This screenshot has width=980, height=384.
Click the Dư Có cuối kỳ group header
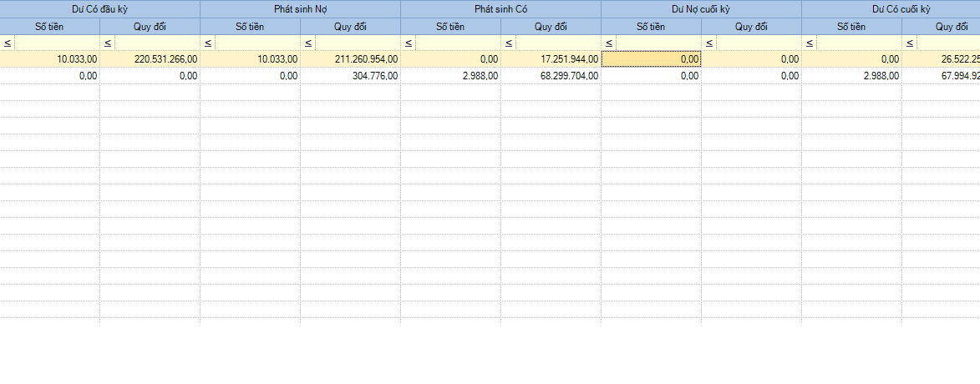click(x=891, y=9)
